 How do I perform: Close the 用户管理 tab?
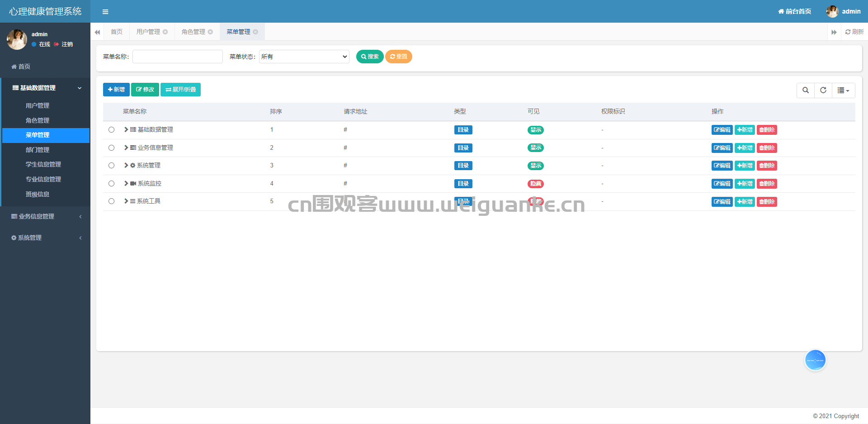click(165, 32)
